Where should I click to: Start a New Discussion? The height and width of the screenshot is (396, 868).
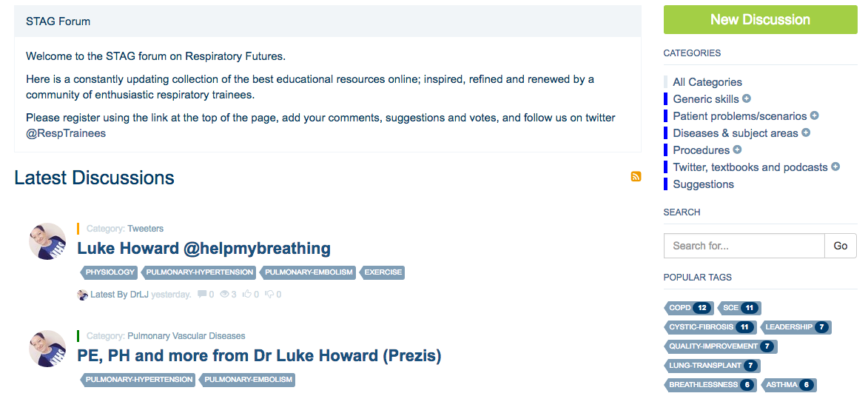760,20
